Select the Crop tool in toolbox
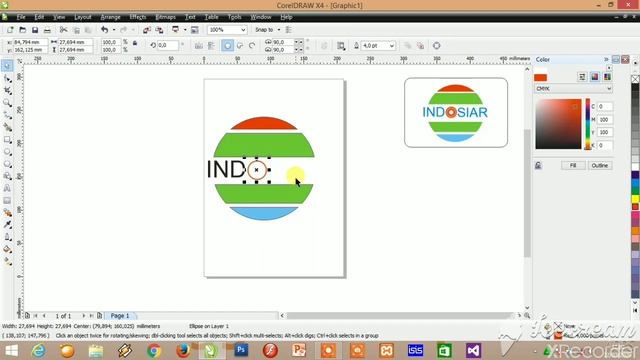This screenshot has width=640, height=360. (x=7, y=91)
